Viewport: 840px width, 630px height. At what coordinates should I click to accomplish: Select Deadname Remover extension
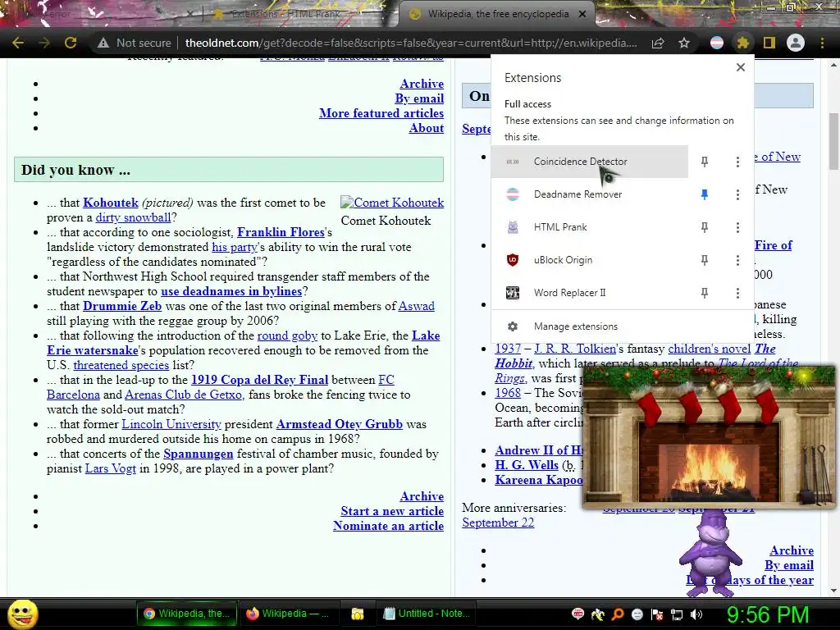[x=589, y=194]
